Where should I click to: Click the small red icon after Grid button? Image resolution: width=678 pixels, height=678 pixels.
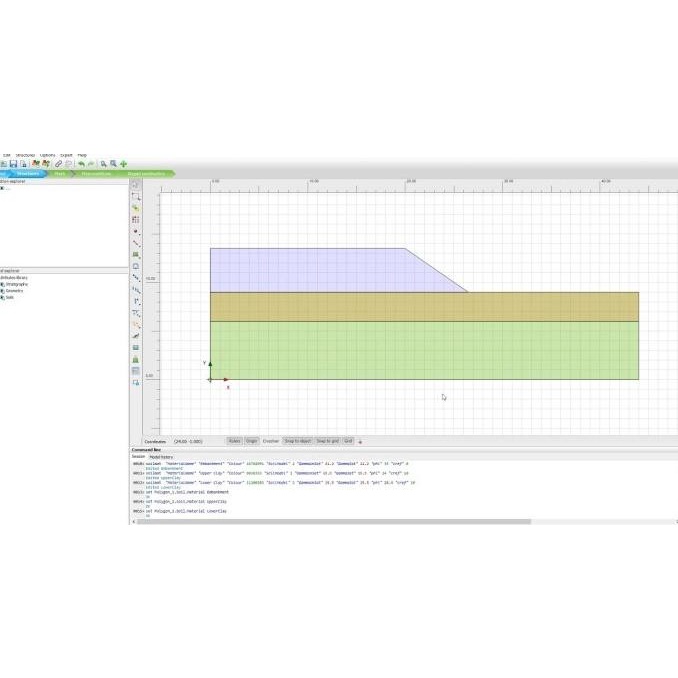pos(360,441)
